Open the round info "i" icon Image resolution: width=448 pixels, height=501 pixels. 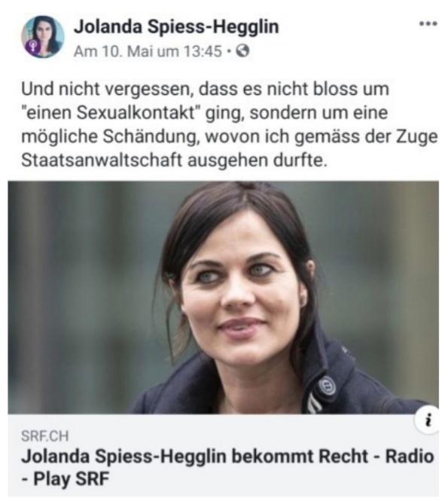click(428, 420)
